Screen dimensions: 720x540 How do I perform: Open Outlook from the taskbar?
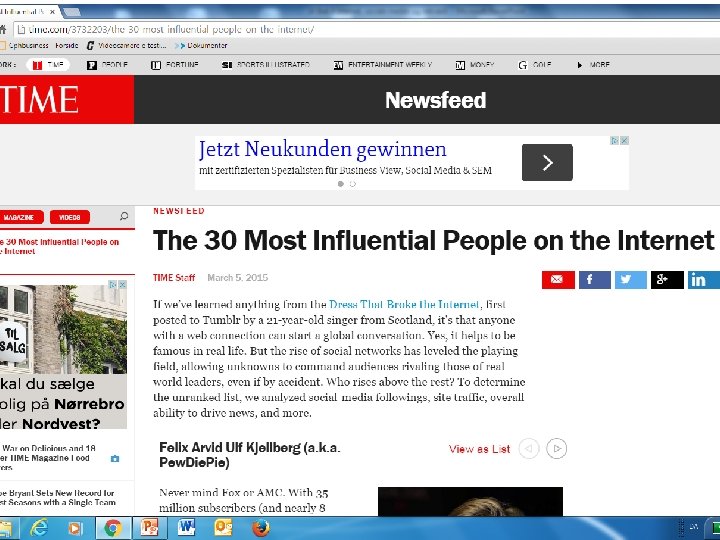tap(223, 528)
